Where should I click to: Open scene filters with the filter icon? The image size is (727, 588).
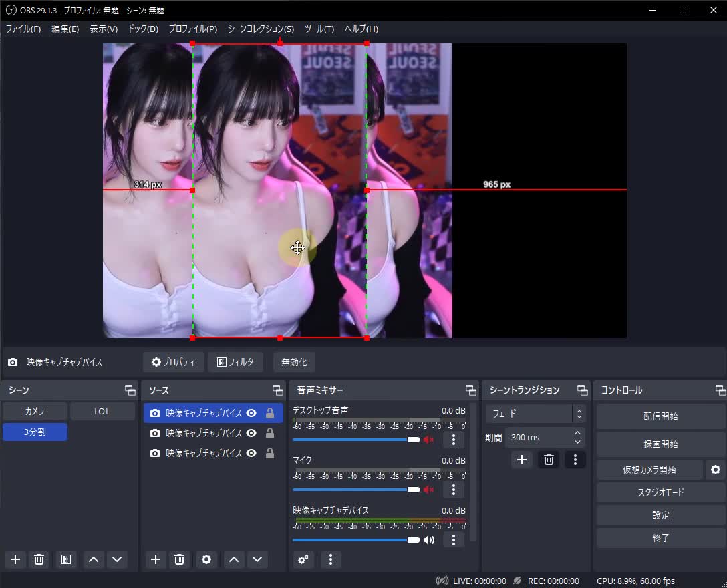(x=65, y=559)
